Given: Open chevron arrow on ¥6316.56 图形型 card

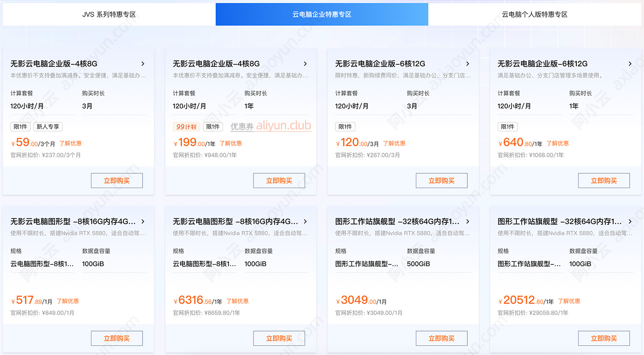Looking at the screenshot, I should point(305,222).
